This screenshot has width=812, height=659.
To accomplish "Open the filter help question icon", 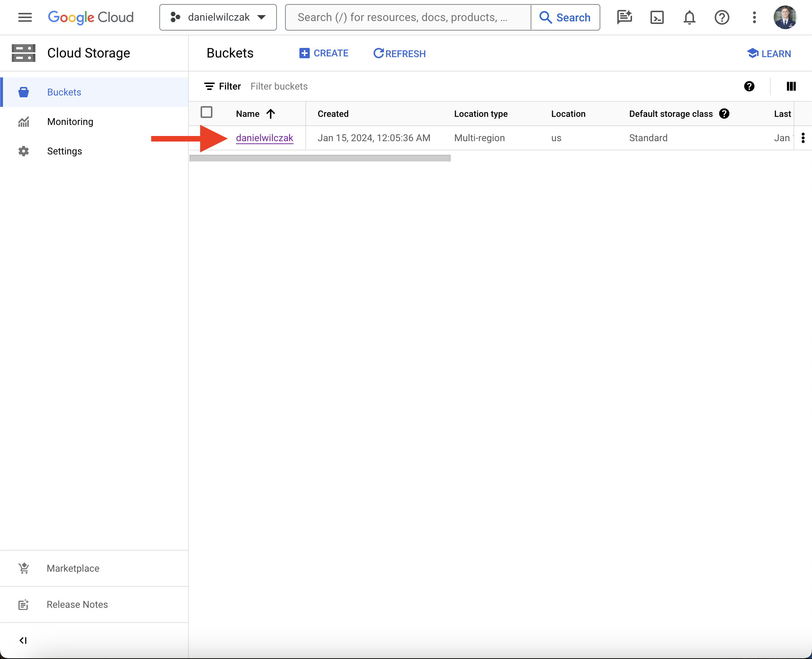I will coord(749,87).
